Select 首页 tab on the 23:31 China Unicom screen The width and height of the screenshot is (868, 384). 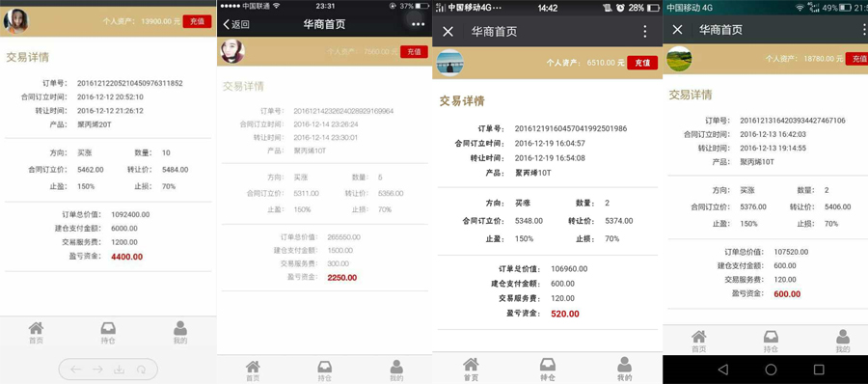click(x=253, y=370)
